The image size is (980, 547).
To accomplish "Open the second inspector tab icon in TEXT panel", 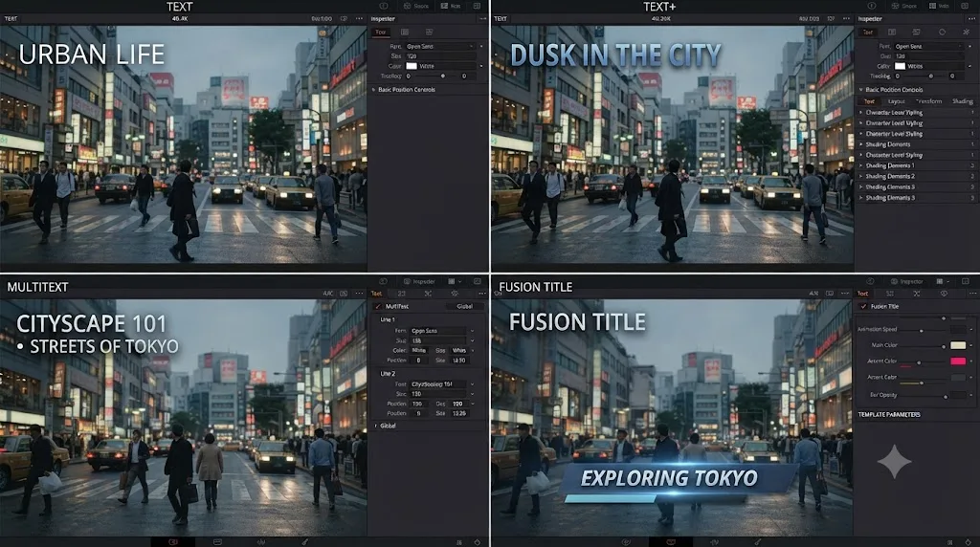I will pos(405,32).
